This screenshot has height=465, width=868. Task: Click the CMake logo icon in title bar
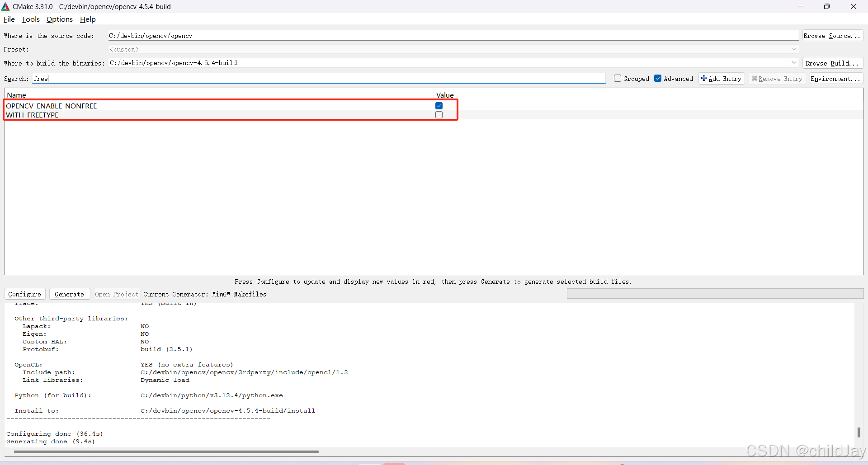(x=5, y=6)
